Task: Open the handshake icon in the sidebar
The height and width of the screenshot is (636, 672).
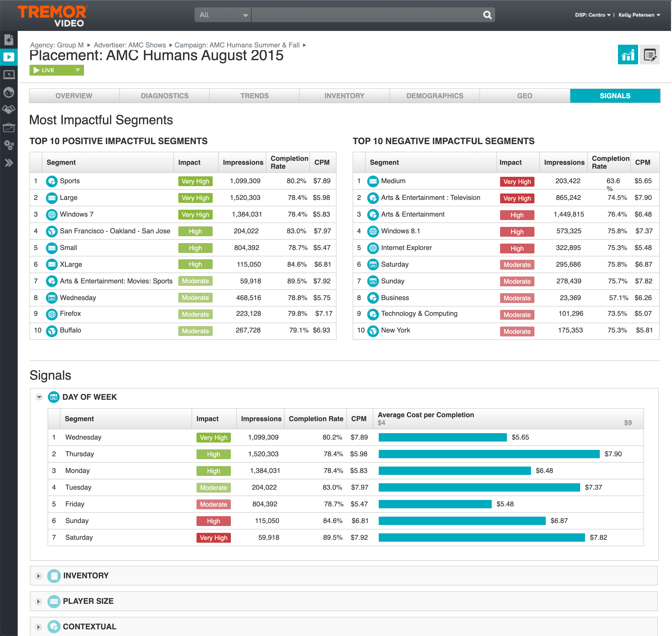Action: tap(9, 110)
